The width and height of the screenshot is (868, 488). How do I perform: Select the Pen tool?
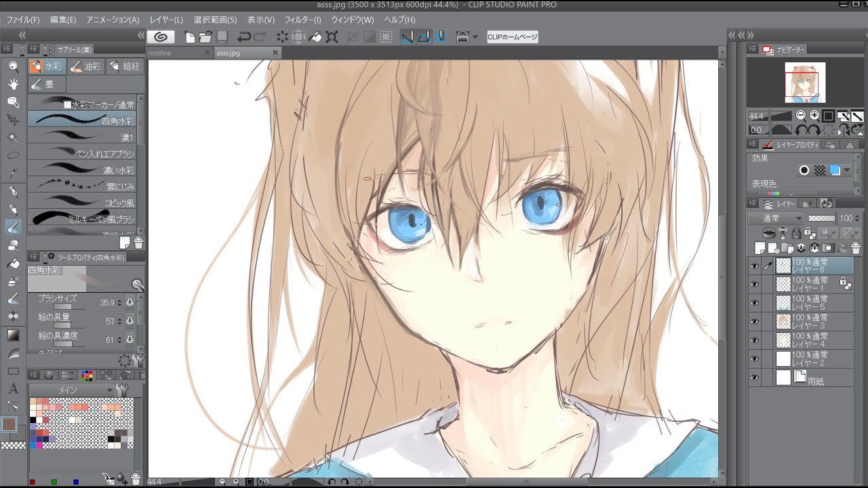(x=13, y=192)
